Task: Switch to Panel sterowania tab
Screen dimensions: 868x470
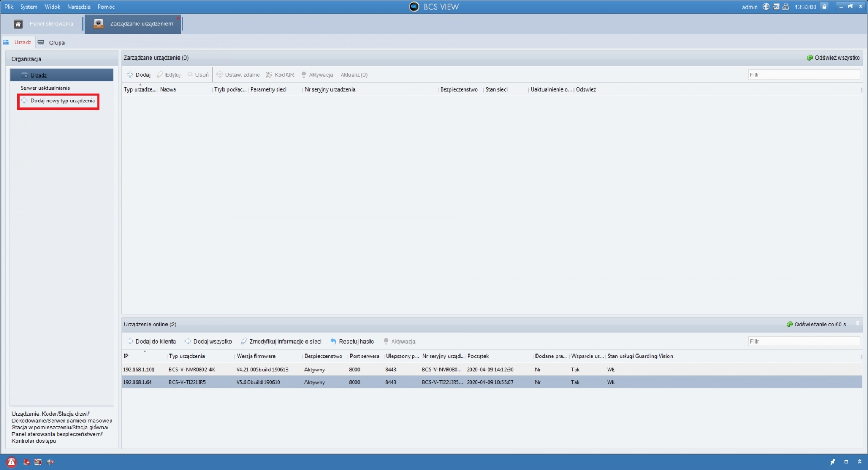Action: 43,24
